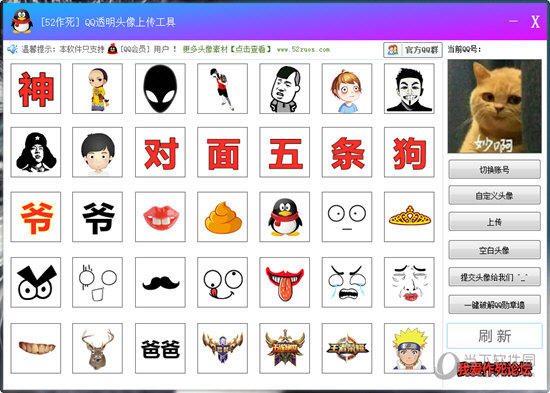Open 更多头像素材【点击查看】 link
The height and width of the screenshot is (393, 550).
point(227,49)
